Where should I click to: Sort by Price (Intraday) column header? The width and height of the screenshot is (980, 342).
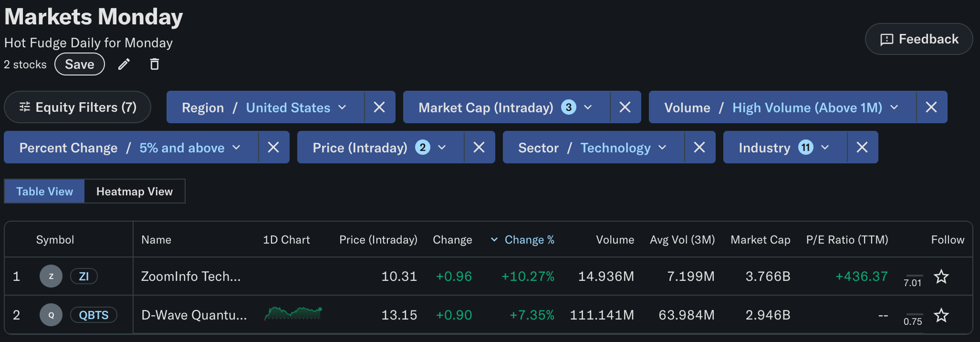pyautogui.click(x=378, y=240)
